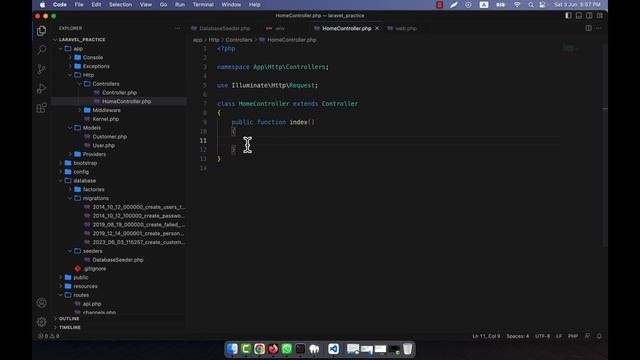Open the Manage gear icon

point(41,322)
